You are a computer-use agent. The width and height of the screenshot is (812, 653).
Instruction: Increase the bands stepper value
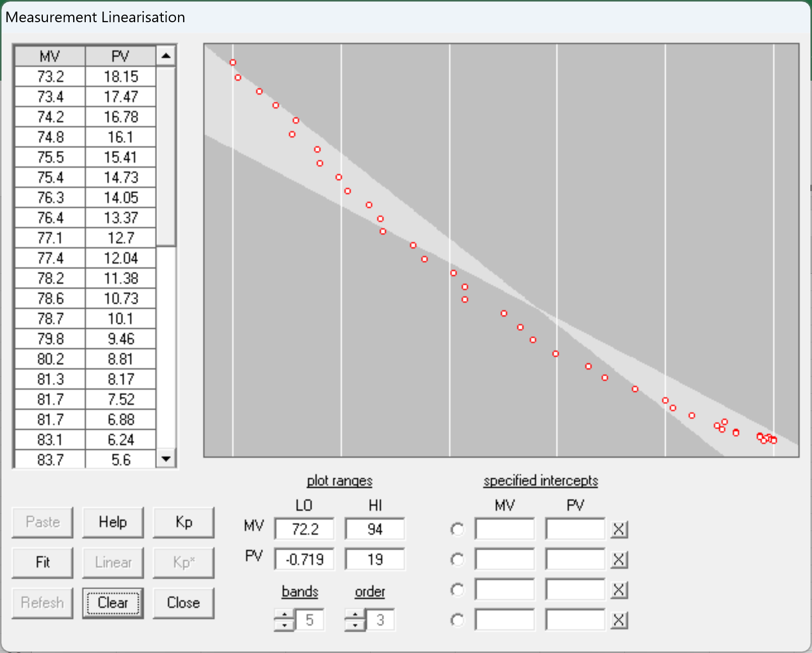tap(285, 615)
